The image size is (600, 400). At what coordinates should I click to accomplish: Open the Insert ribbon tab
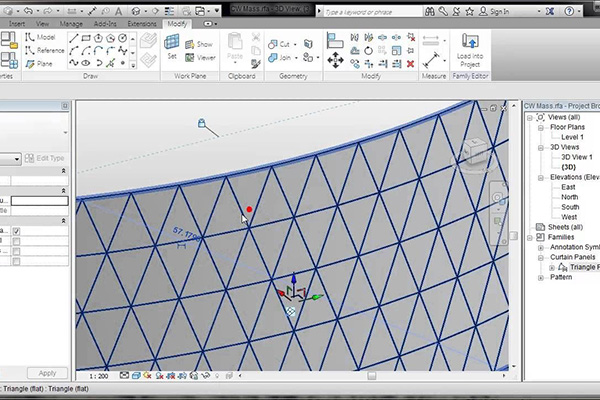coord(17,24)
